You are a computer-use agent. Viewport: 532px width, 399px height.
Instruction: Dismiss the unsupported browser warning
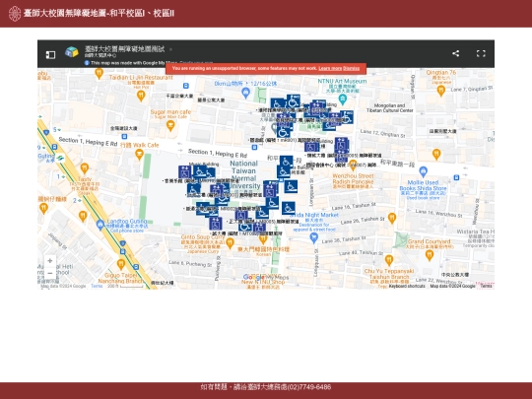pos(351,69)
